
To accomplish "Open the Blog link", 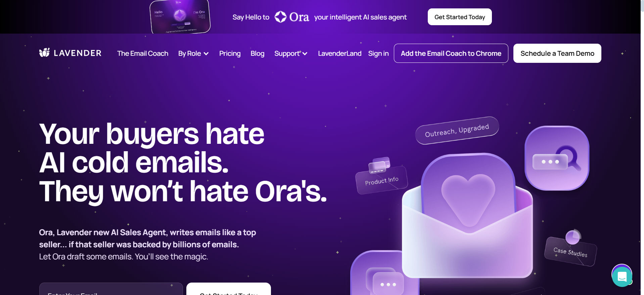I will pos(257,53).
